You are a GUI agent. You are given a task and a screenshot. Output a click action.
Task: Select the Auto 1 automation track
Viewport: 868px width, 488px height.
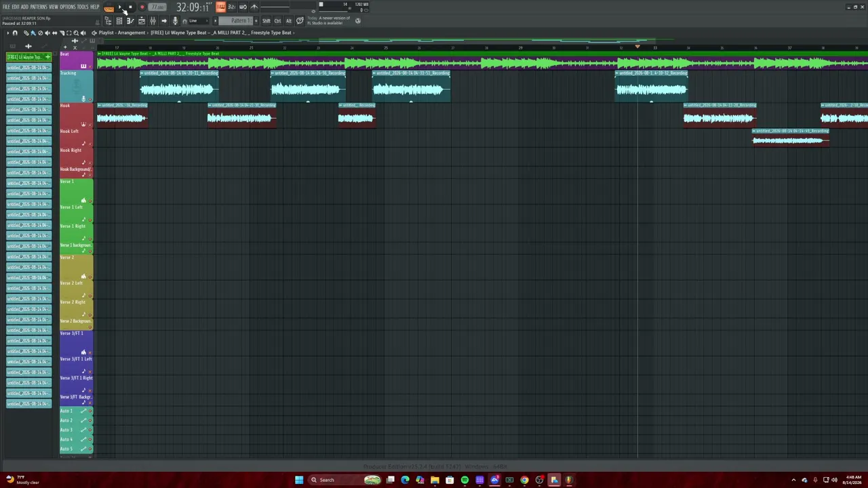(x=76, y=411)
